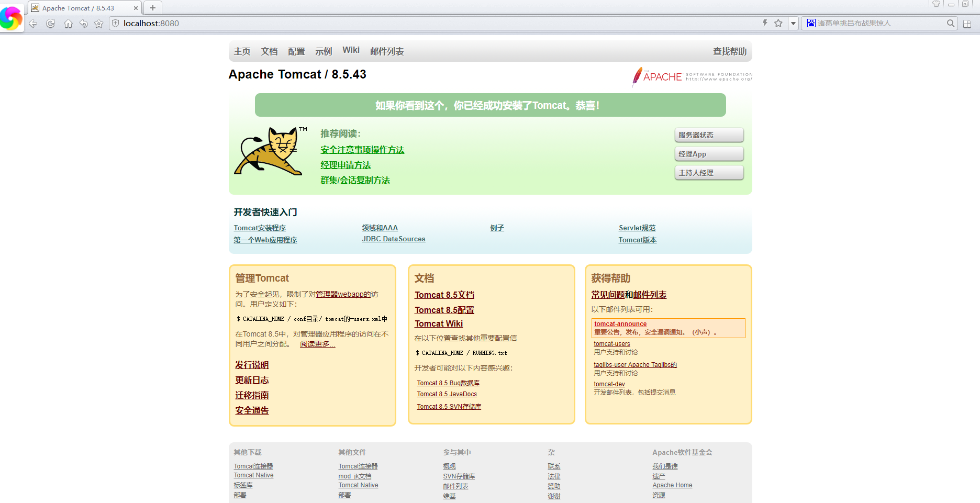980x503 pixels.
Task: Open the JDBC DataSources link
Action: click(x=394, y=239)
